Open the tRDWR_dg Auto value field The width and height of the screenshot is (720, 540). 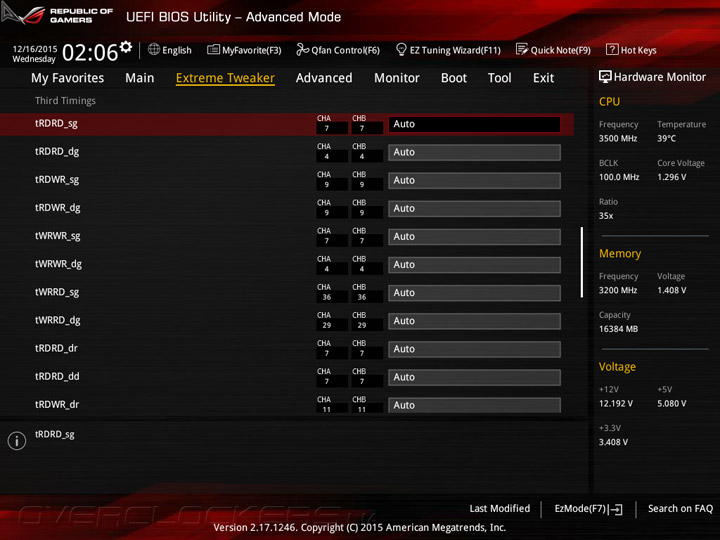pos(474,208)
